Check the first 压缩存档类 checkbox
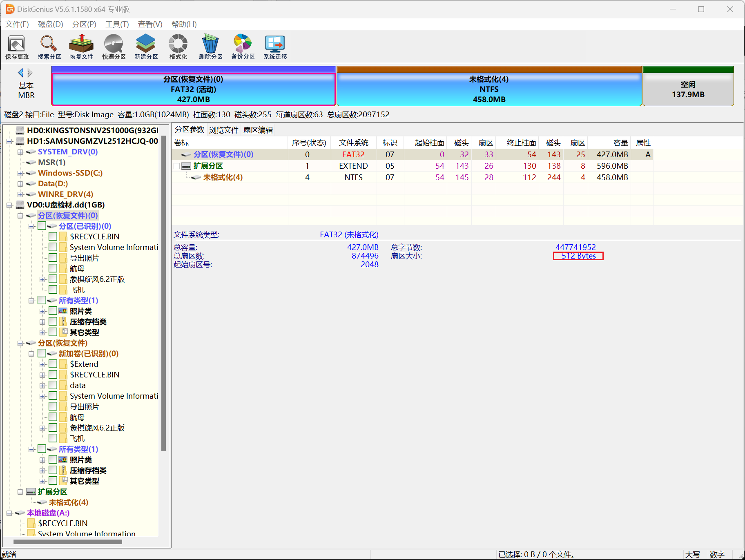This screenshot has height=560, width=745. (x=53, y=321)
